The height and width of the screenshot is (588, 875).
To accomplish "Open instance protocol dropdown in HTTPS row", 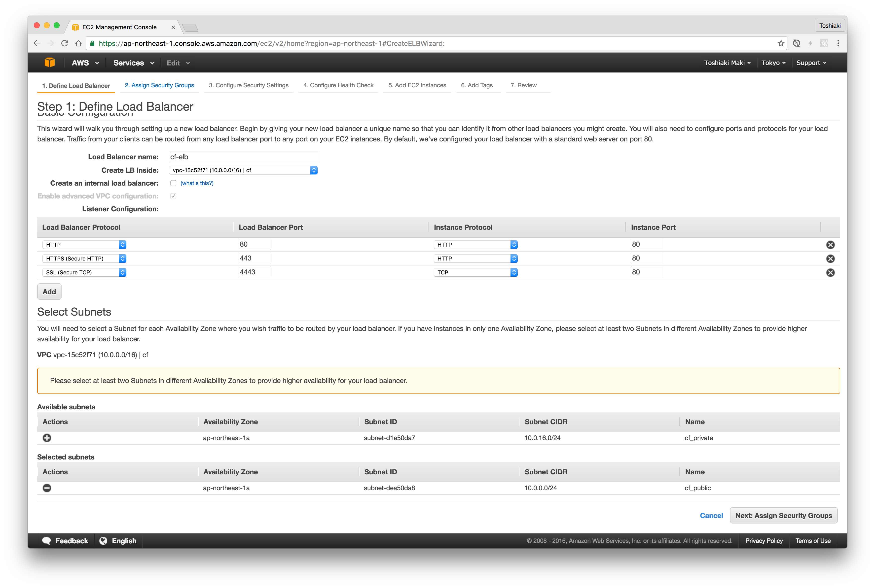I will (476, 258).
